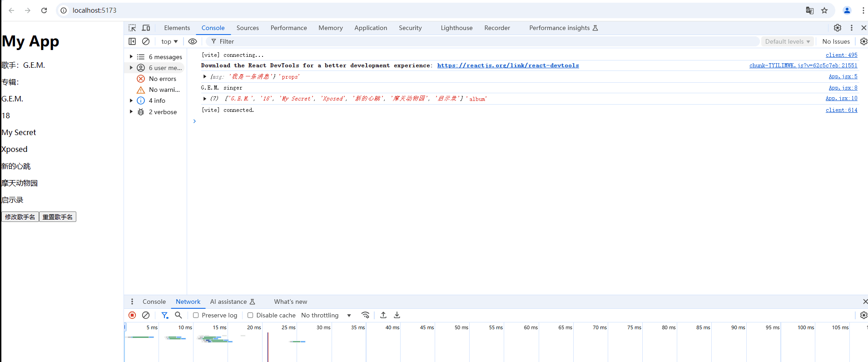Go forward in browser history
The width and height of the screenshot is (868, 362).
pyautogui.click(x=28, y=10)
